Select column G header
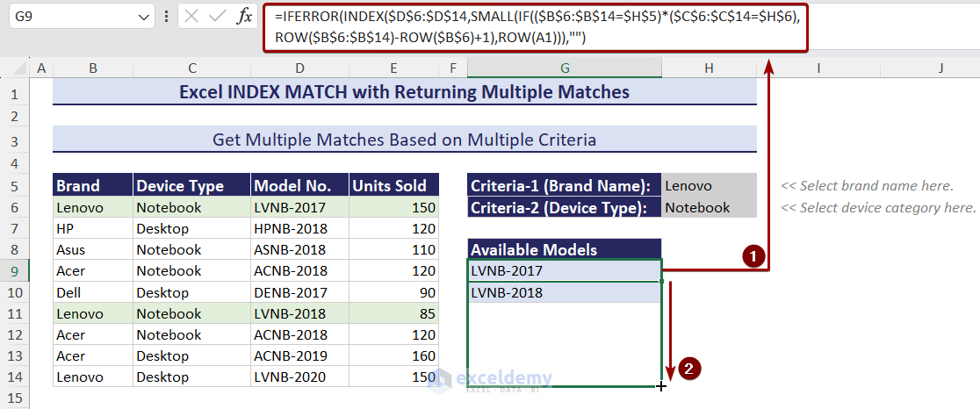The height and width of the screenshot is (409, 980). click(565, 68)
